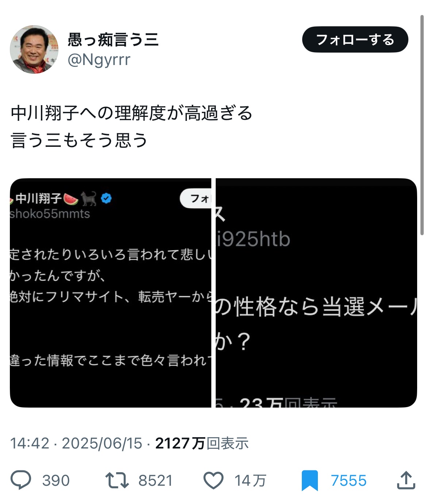This screenshot has height=504, width=427.
Task: Like the post with heart icon
Action: (x=213, y=480)
